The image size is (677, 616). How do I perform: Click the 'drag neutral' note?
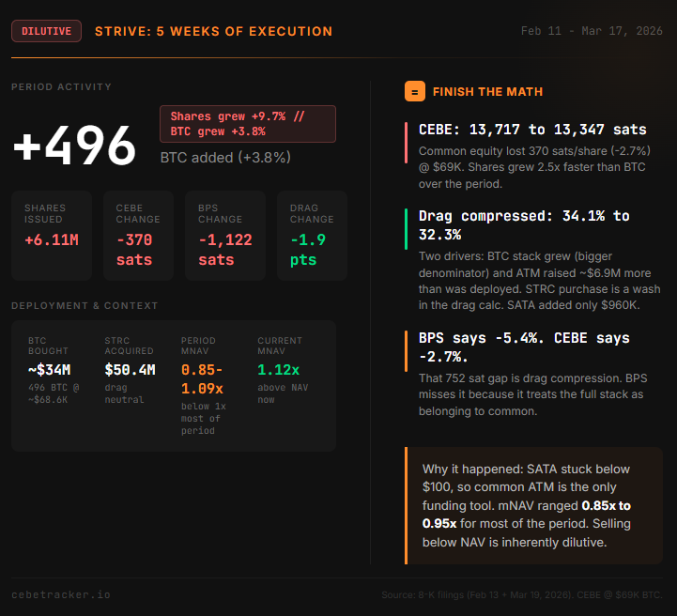click(x=124, y=393)
